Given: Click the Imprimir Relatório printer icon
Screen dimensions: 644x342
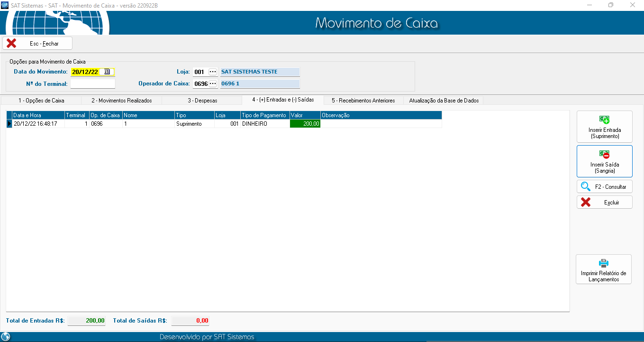Looking at the screenshot, I should pos(603,263).
